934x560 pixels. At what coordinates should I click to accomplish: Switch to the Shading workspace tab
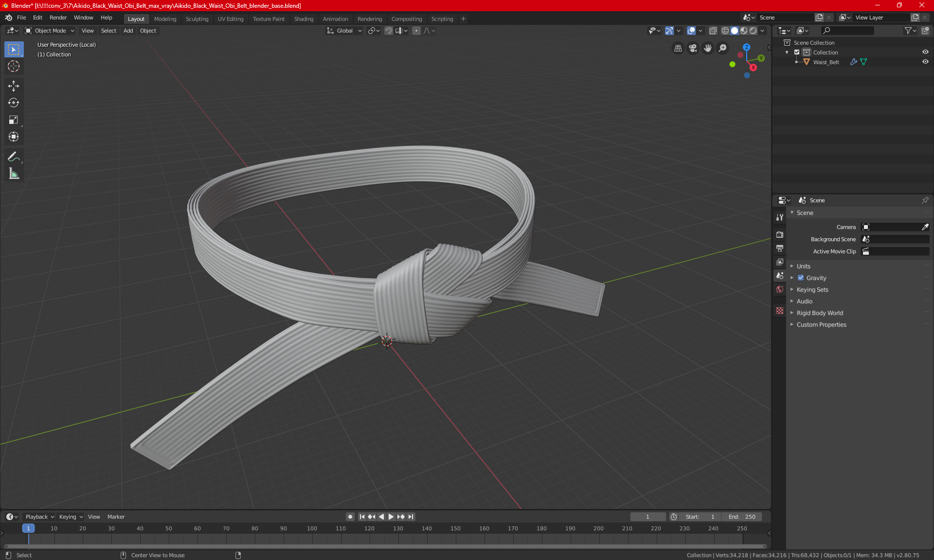(x=304, y=19)
